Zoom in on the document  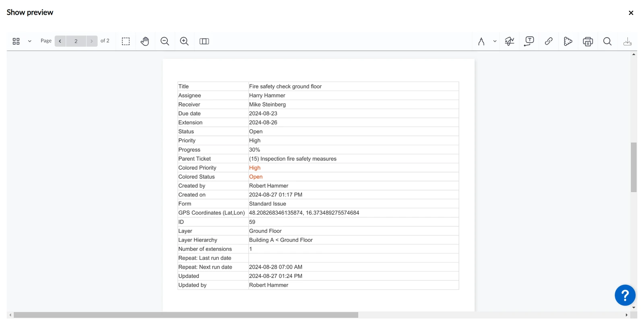184,41
